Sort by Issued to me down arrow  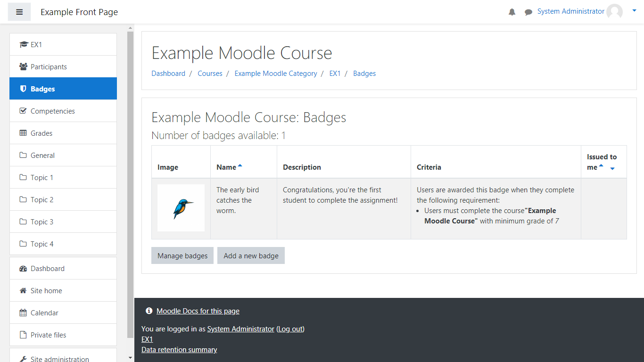612,169
